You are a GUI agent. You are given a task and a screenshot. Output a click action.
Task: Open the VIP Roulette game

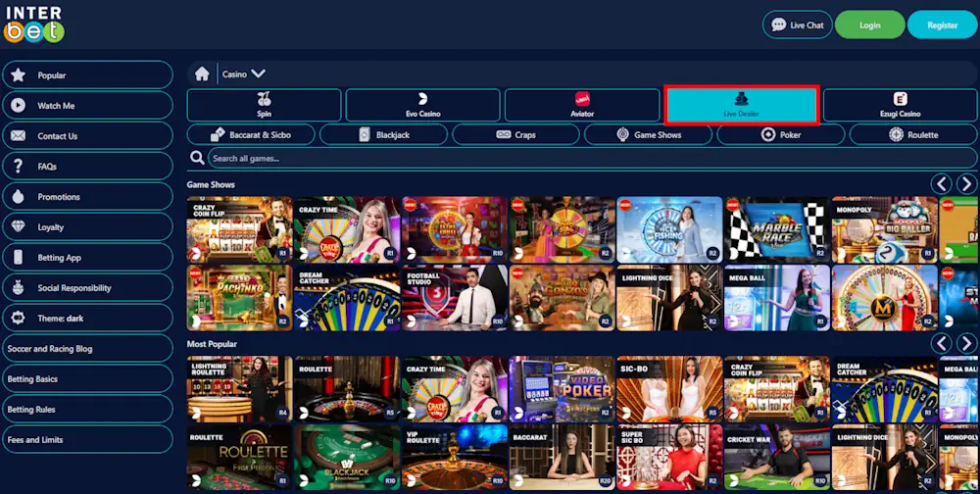click(x=455, y=457)
